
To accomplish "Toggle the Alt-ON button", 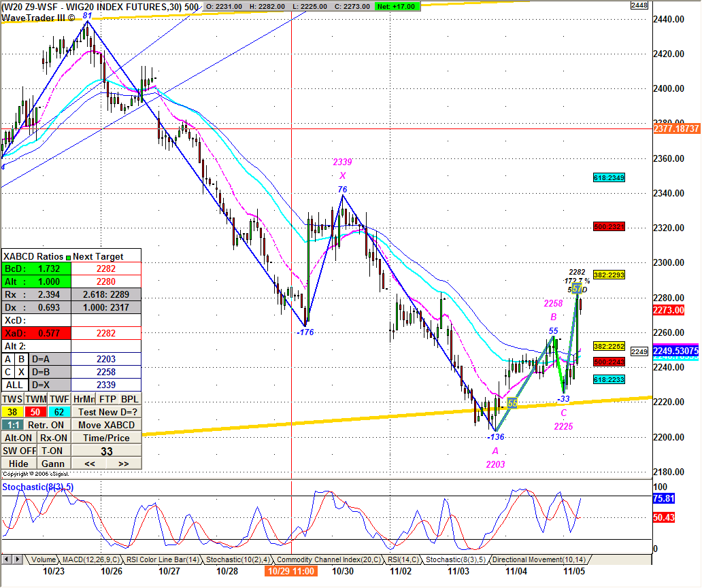I will (x=18, y=438).
